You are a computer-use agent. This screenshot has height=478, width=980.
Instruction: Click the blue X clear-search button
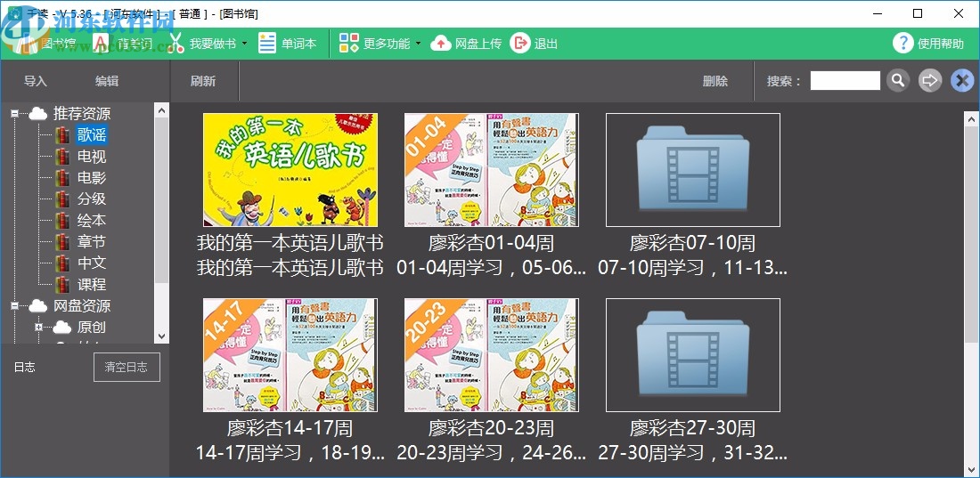(962, 81)
